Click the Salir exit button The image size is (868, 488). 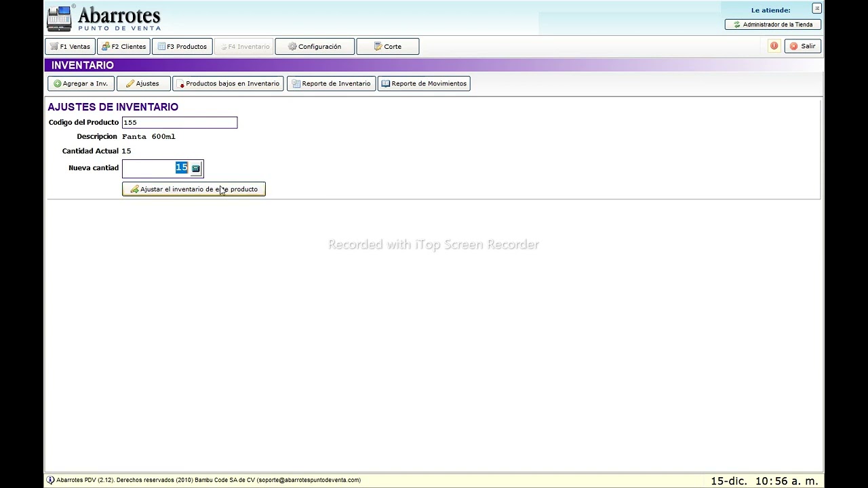pyautogui.click(x=803, y=46)
